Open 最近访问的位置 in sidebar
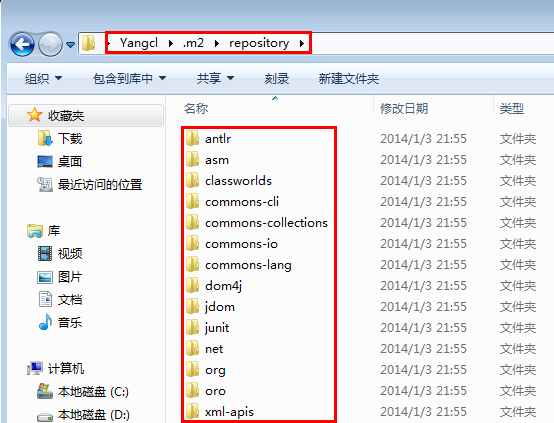This screenshot has width=554, height=423. (x=100, y=184)
